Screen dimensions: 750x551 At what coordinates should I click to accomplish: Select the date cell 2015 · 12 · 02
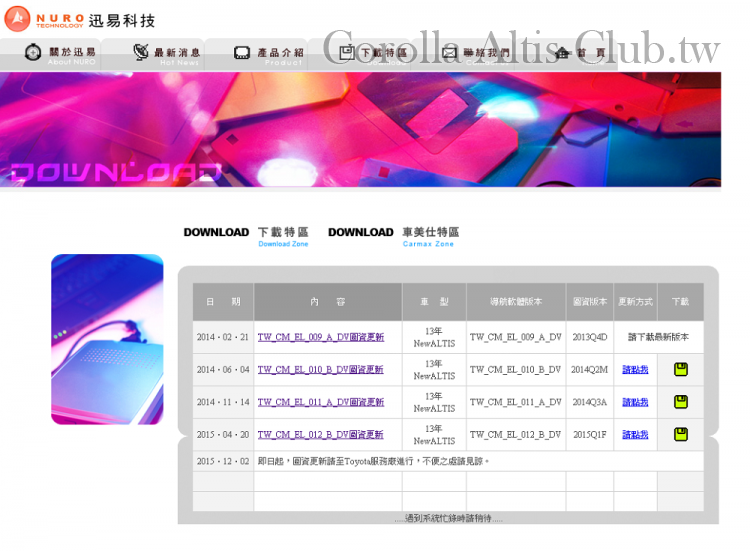(x=223, y=462)
